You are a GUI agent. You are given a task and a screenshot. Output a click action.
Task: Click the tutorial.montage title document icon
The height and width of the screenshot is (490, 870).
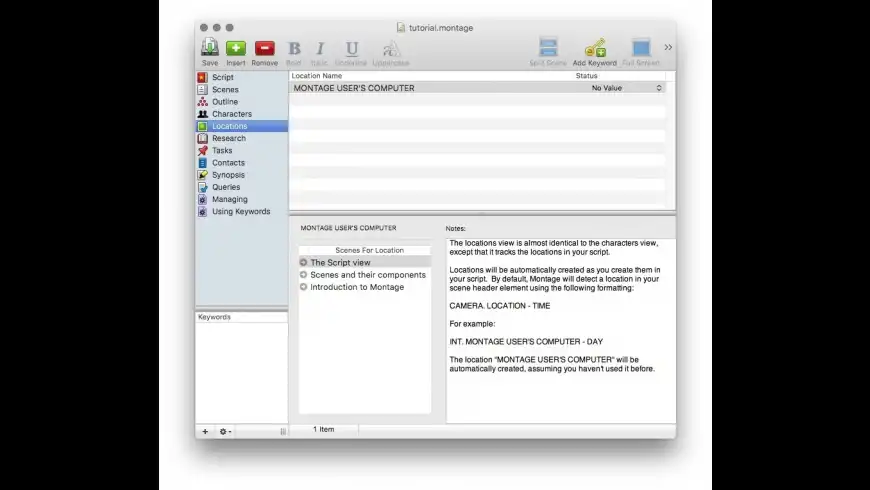(401, 27)
